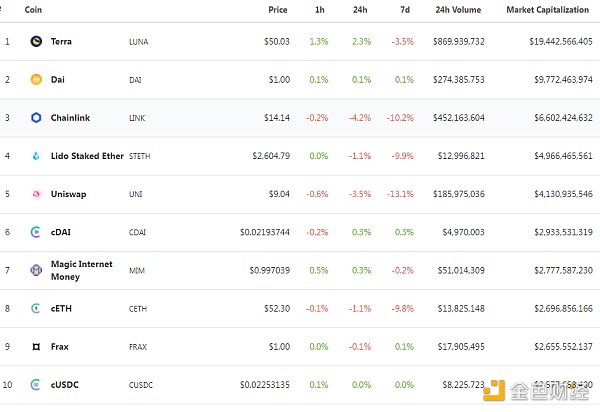The width and height of the screenshot is (600, 412).
Task: Sort by Market Capitalization column header
Action: 548,10
